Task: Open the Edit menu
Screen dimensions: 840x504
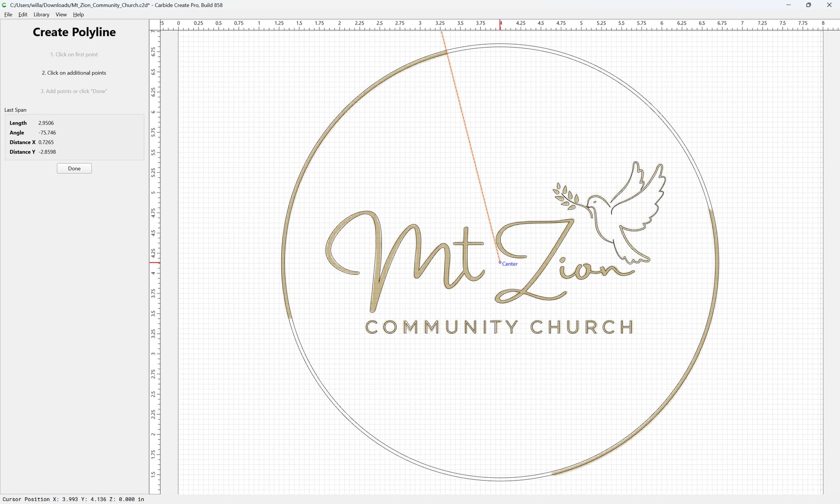Action: pos(23,14)
